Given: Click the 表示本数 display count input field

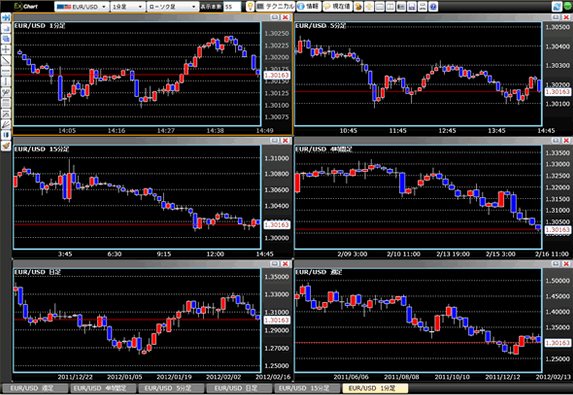Looking at the screenshot, I should tap(232, 7).
